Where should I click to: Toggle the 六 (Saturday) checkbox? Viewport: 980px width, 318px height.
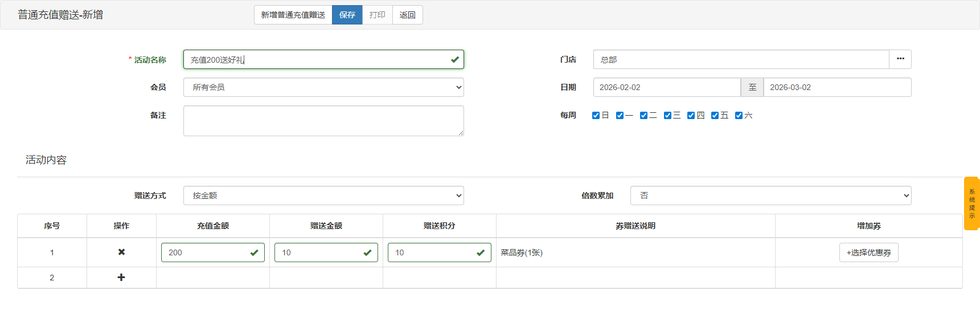click(x=739, y=116)
